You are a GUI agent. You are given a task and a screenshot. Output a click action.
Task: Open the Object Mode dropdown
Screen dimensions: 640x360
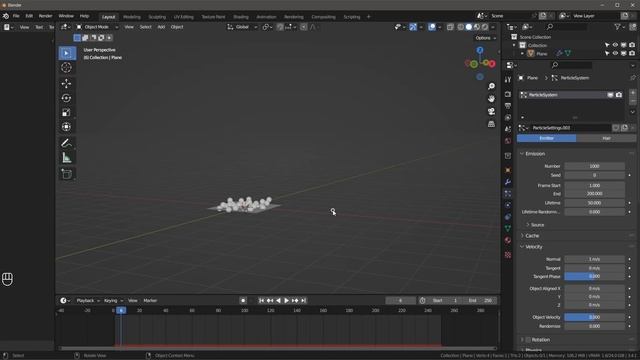pyautogui.click(x=97, y=27)
